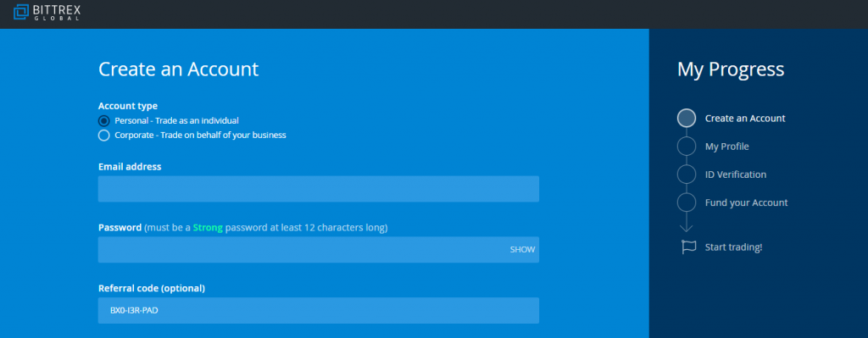Image resolution: width=868 pixels, height=338 pixels.
Task: Click the Create an Account progress circle
Action: click(x=687, y=119)
